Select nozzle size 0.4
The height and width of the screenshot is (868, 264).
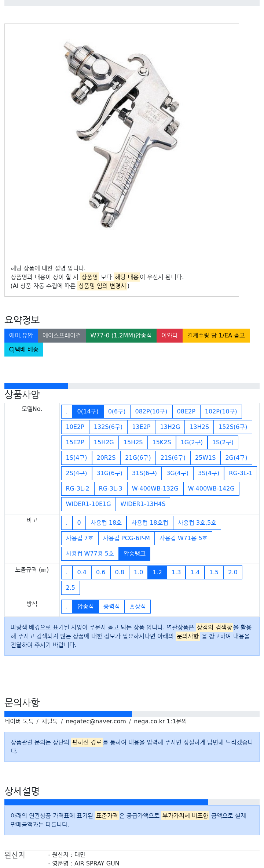click(82, 572)
